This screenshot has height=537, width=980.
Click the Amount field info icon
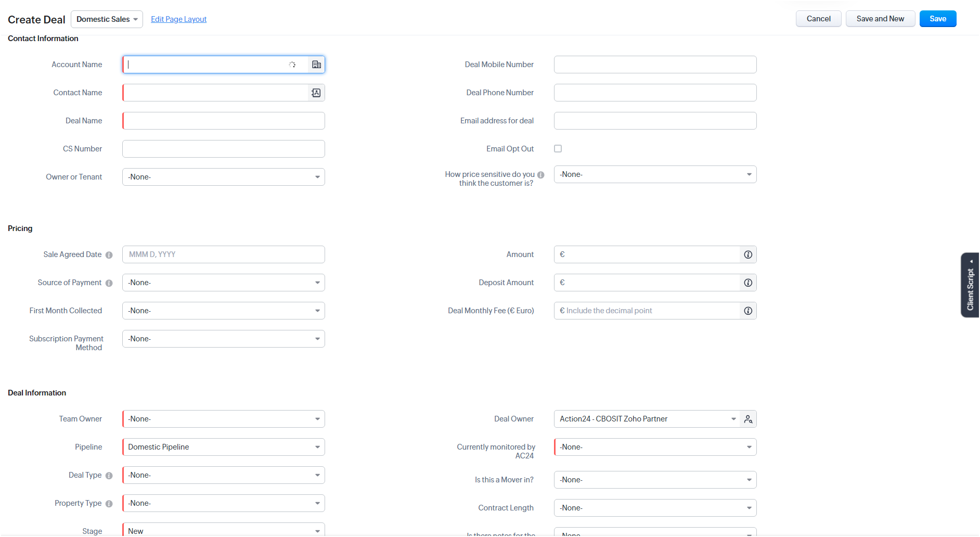748,254
